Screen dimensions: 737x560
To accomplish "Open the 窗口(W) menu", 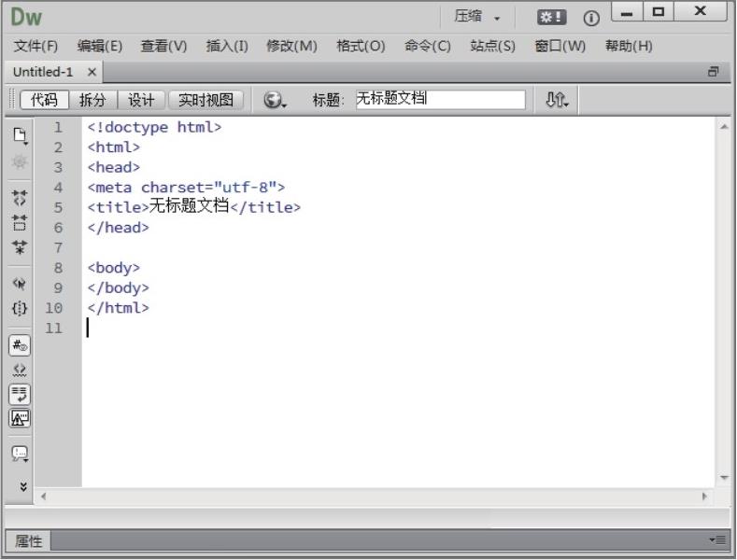I will pyautogui.click(x=560, y=46).
